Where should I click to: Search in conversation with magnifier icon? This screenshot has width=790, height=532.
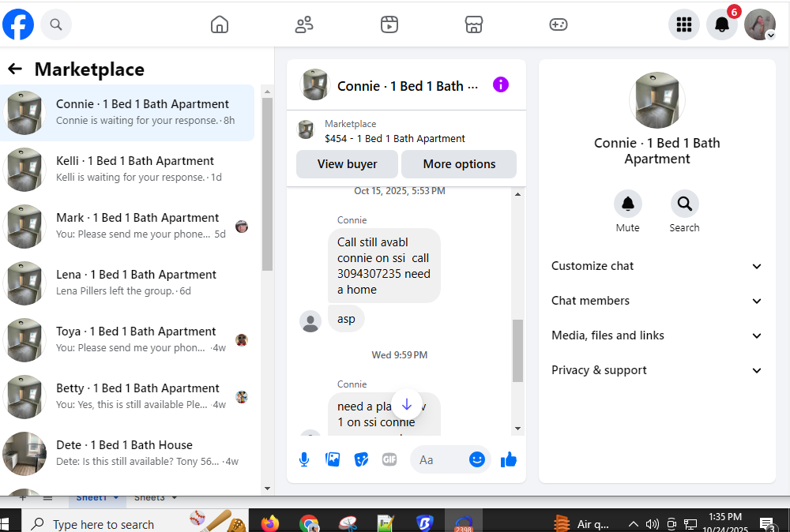[684, 204]
